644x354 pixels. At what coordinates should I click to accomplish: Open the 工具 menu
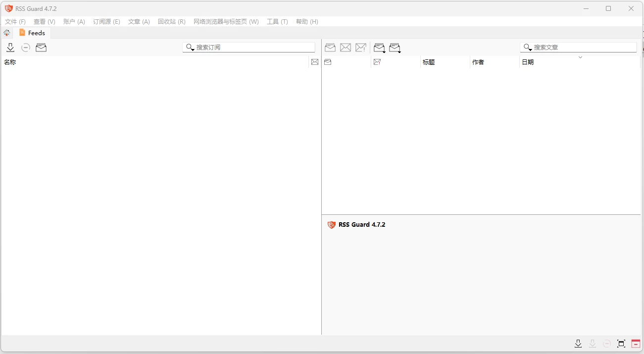277,22
